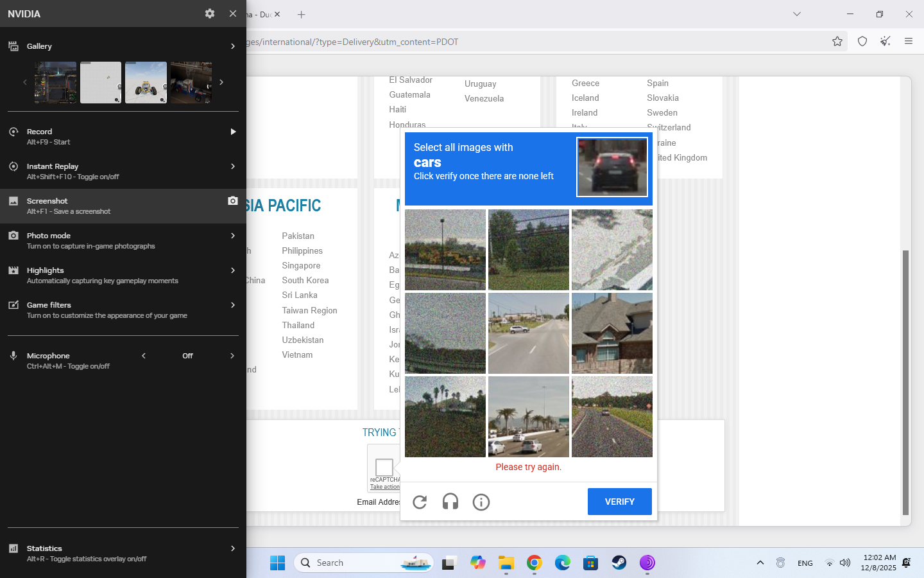The width and height of the screenshot is (924, 578).
Task: Click the reCAPTCHA reload challenge icon
Action: pos(420,502)
